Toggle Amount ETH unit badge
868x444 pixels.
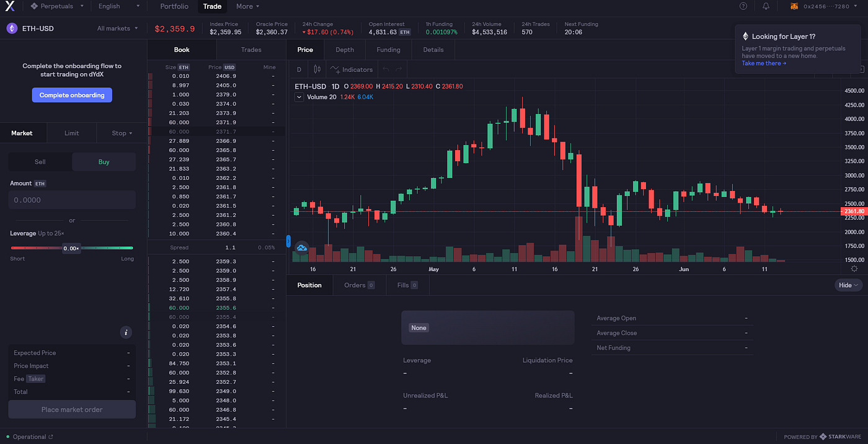(x=40, y=184)
